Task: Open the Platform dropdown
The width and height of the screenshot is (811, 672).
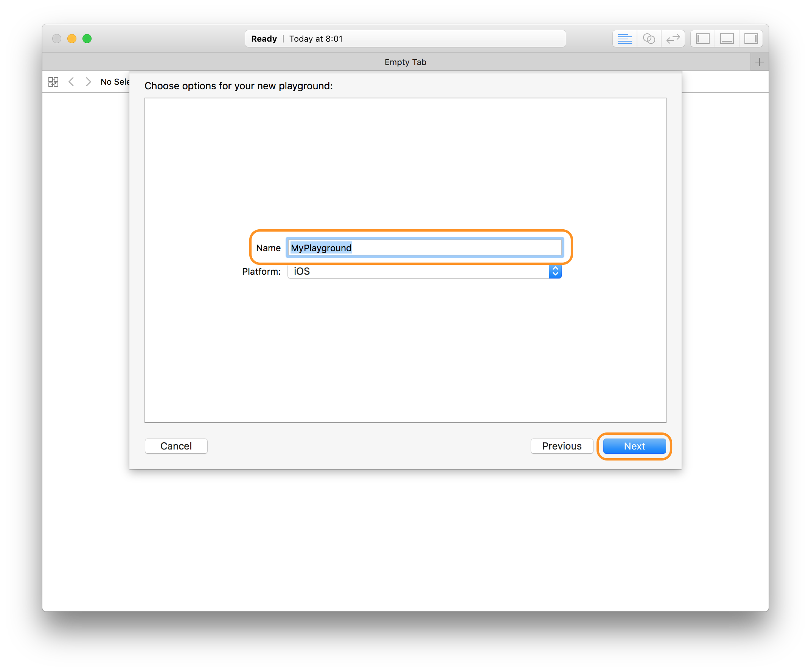Action: [x=425, y=272]
